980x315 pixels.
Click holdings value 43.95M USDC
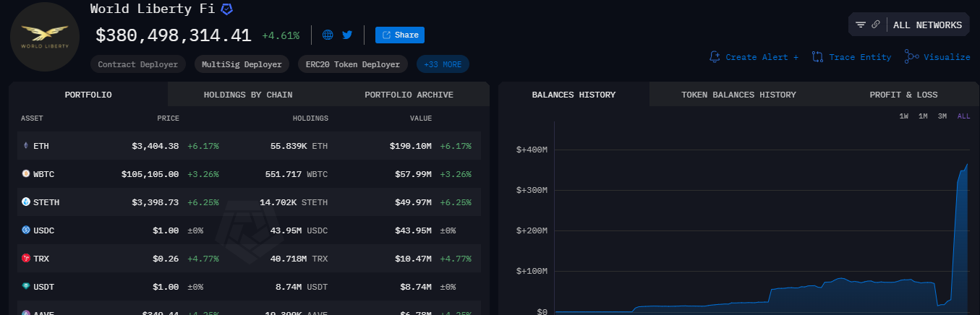click(301, 230)
